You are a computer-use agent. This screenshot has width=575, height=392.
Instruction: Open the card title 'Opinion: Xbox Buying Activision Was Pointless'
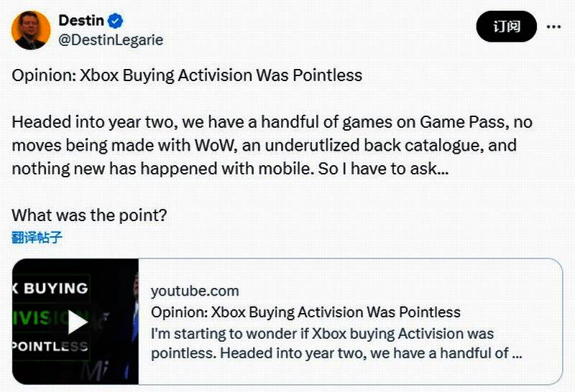(x=305, y=312)
